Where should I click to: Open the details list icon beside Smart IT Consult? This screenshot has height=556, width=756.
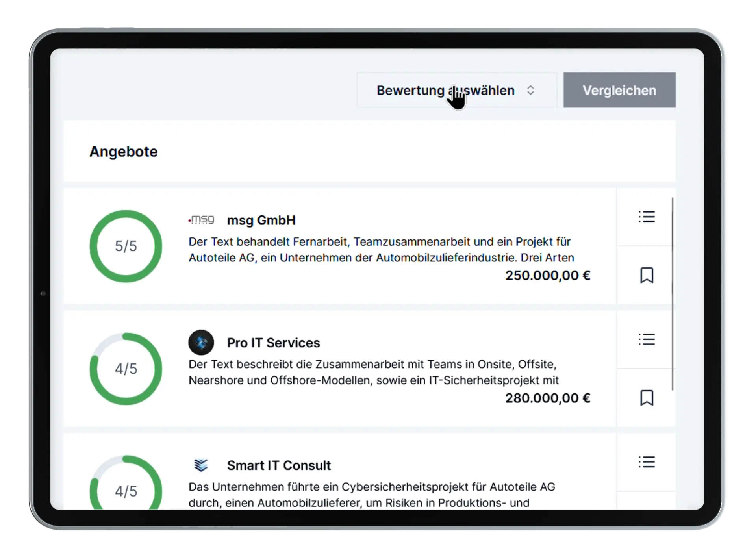[647, 462]
